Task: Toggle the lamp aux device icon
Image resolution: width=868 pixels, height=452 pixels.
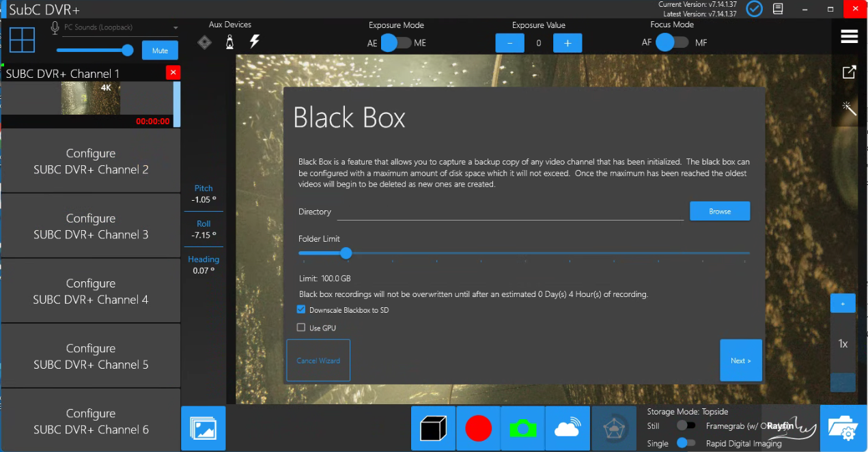Action: pos(229,42)
